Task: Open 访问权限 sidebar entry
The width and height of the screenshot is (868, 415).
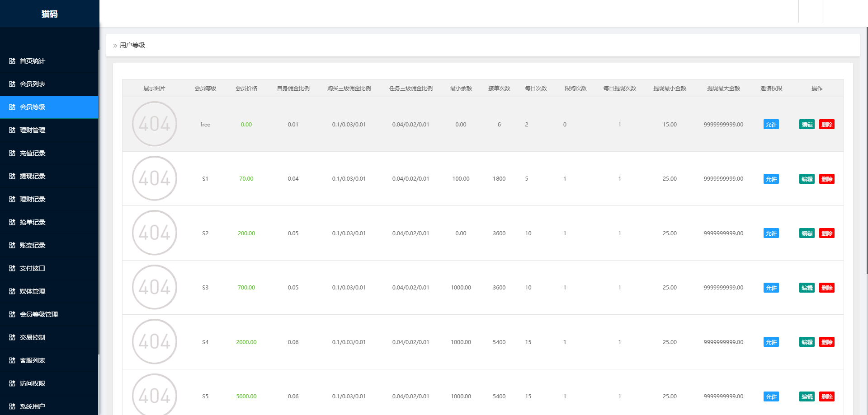Action: click(x=33, y=383)
